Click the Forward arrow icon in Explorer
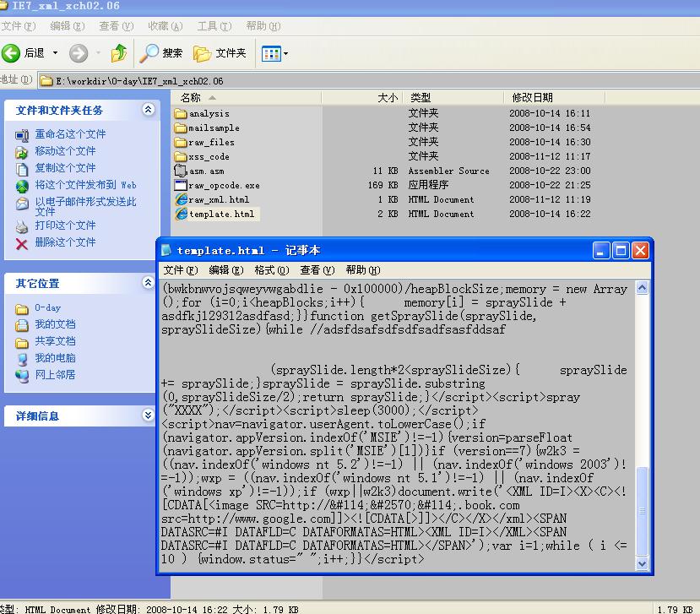 click(79, 53)
